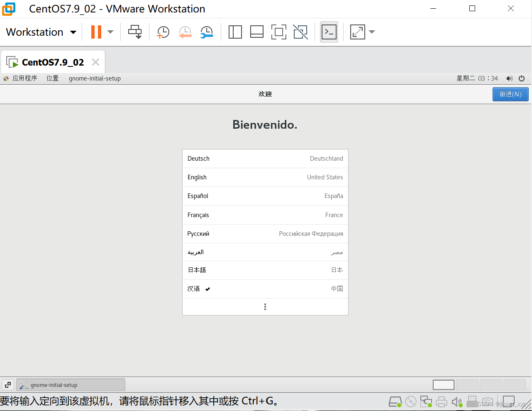Select 日本語 language
This screenshot has width=532, height=411.
point(265,270)
